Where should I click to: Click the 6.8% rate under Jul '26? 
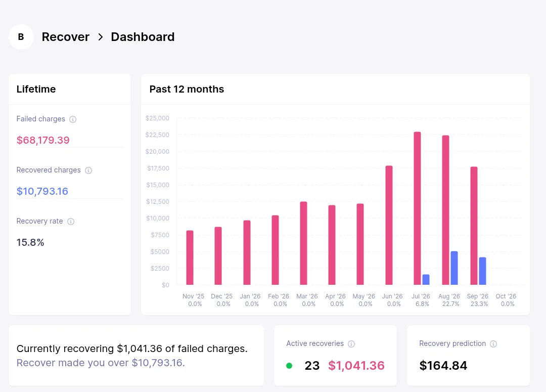[x=422, y=304]
